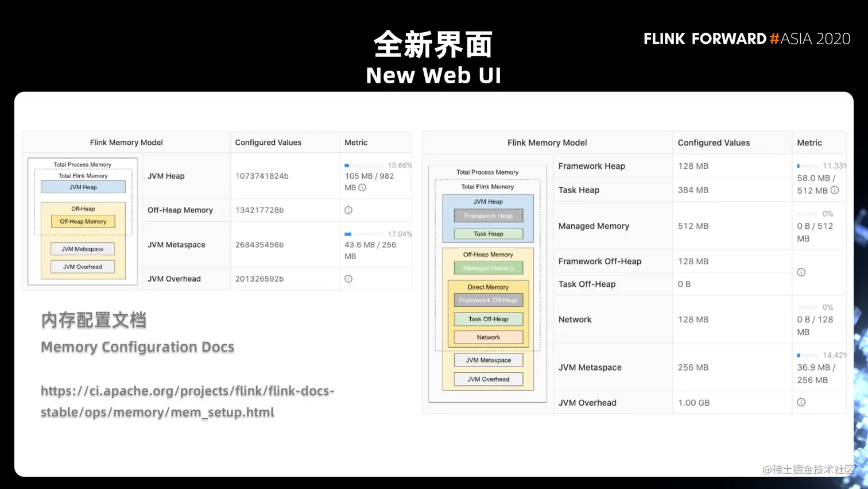Image resolution: width=868 pixels, height=489 pixels.
Task: Click info icon in the 201326592b JVM Overhead row
Action: 348,279
